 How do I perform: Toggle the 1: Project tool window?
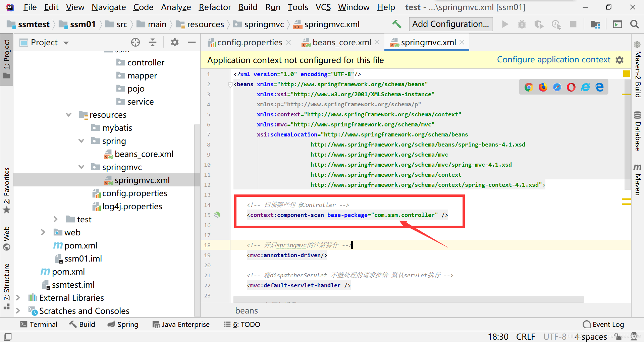pos(7,59)
